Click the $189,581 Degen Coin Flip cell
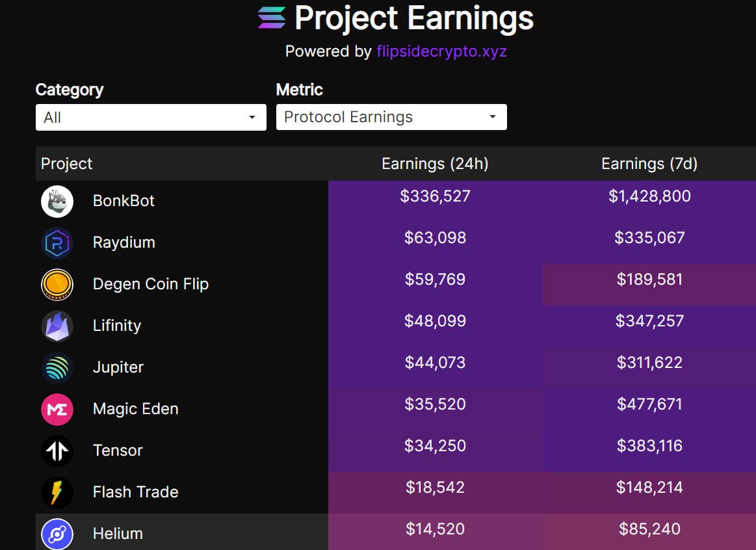This screenshot has width=756, height=550. 649,285
